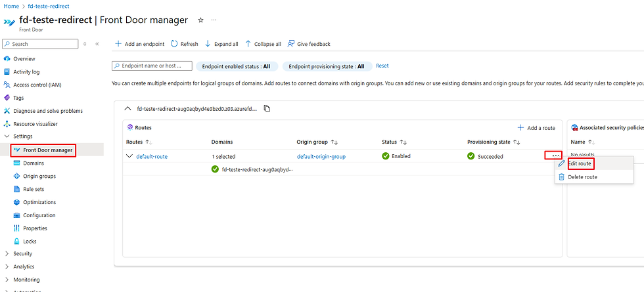The image size is (644, 292).
Task: Open Configuration page
Action: [39, 215]
